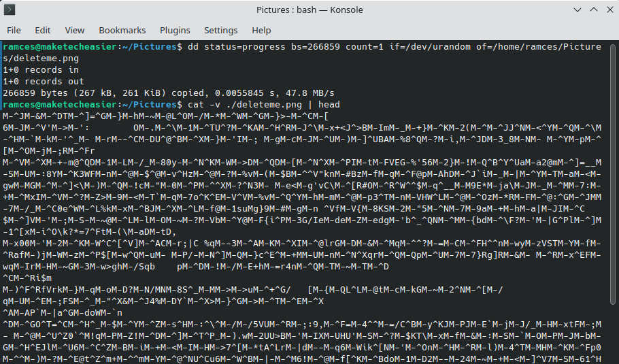
Task: Close the Konsole window
Action: coord(610,10)
